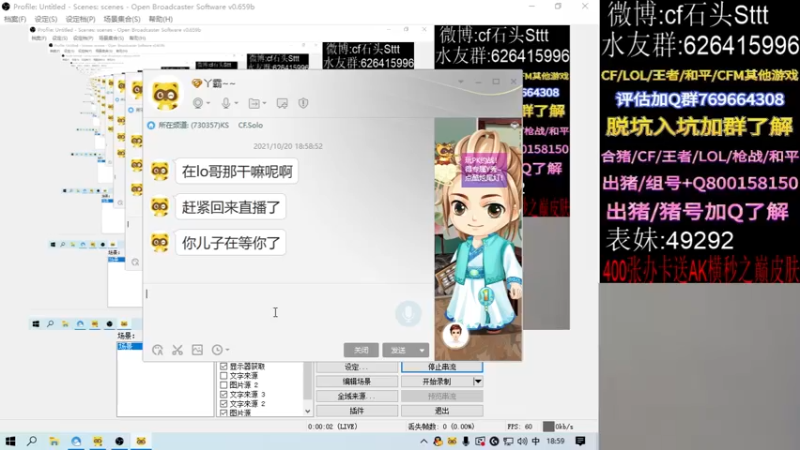
Task: Open chat history clock icon
Action: [x=217, y=350]
